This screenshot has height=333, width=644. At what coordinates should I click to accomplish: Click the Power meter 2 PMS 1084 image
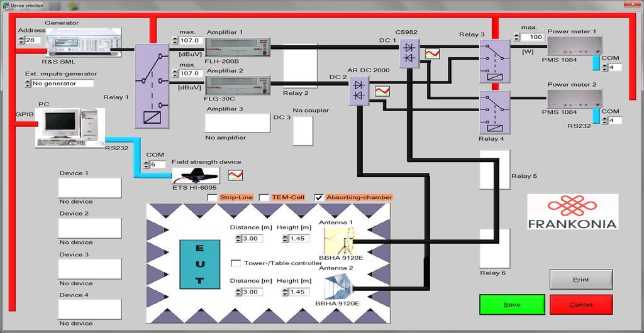[575, 99]
